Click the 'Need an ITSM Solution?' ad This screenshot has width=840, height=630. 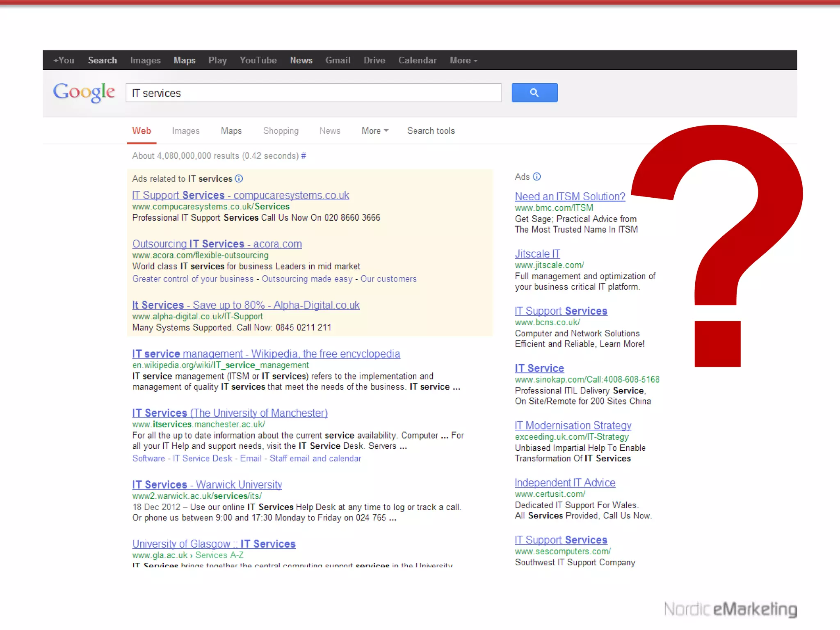[x=570, y=196]
